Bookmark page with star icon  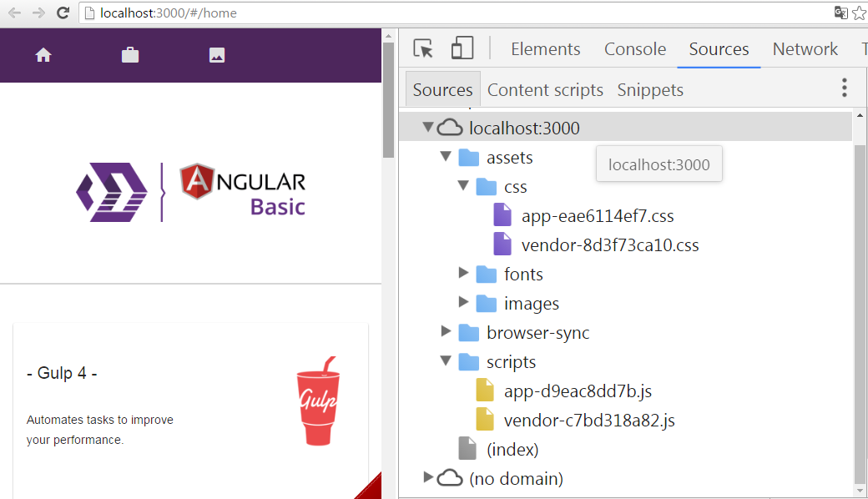click(x=860, y=13)
